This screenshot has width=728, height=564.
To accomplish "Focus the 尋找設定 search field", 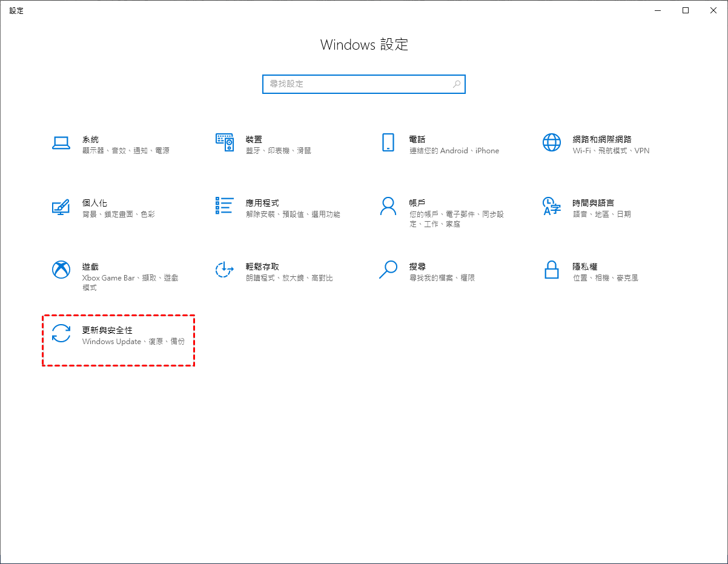I will 364,84.
